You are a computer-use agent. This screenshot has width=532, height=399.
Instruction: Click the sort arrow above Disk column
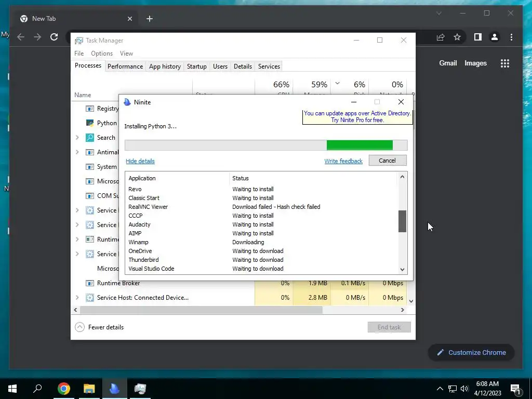(337, 83)
